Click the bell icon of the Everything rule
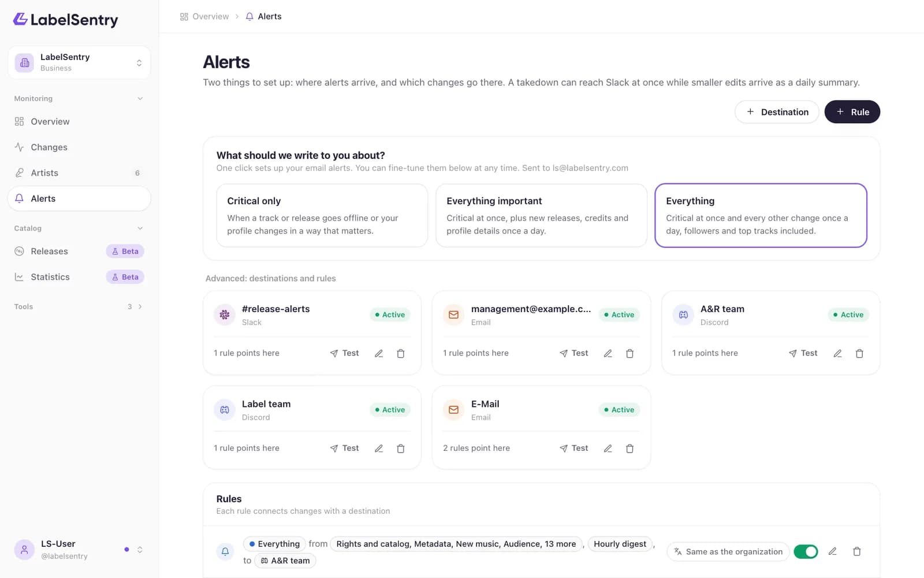The width and height of the screenshot is (924, 578). (225, 551)
